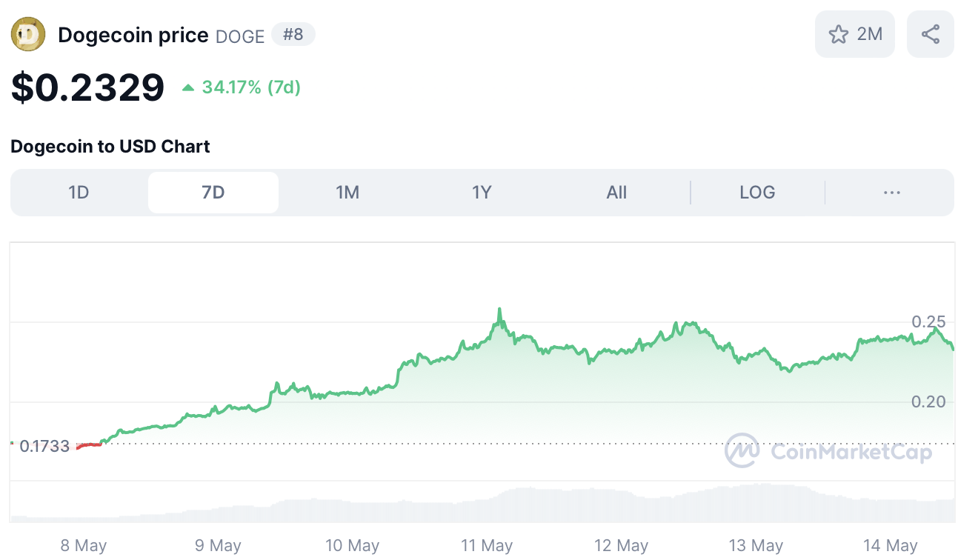Click the 11 May date label

(487, 546)
